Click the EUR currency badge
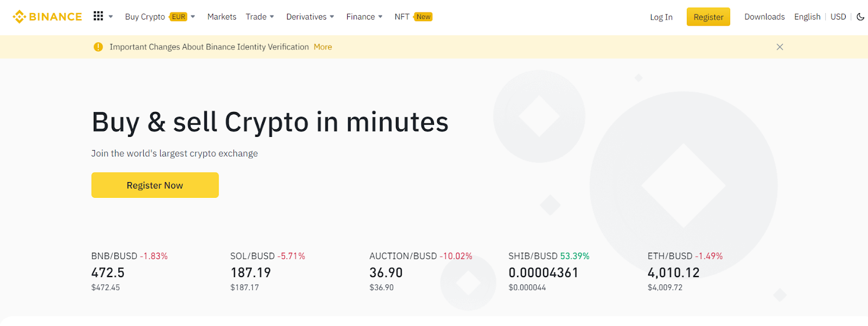This screenshot has height=326, width=868. click(x=178, y=17)
